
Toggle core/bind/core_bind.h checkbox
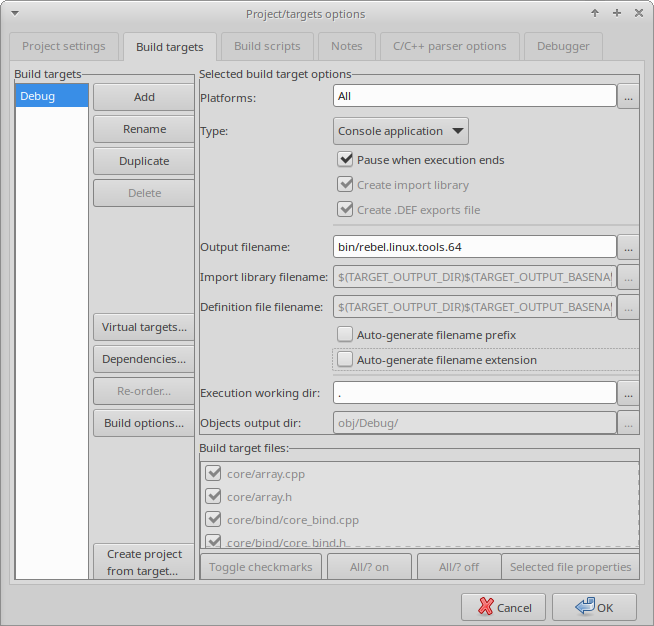pos(213,541)
